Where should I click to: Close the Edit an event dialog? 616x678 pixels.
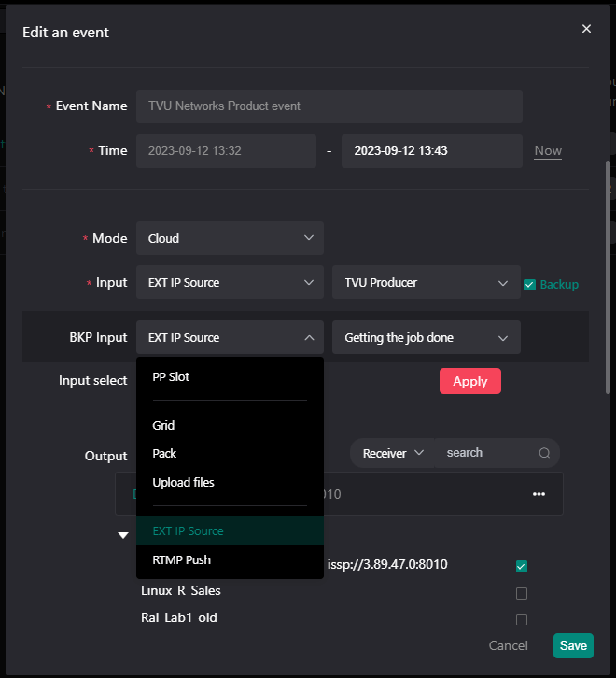(x=586, y=29)
